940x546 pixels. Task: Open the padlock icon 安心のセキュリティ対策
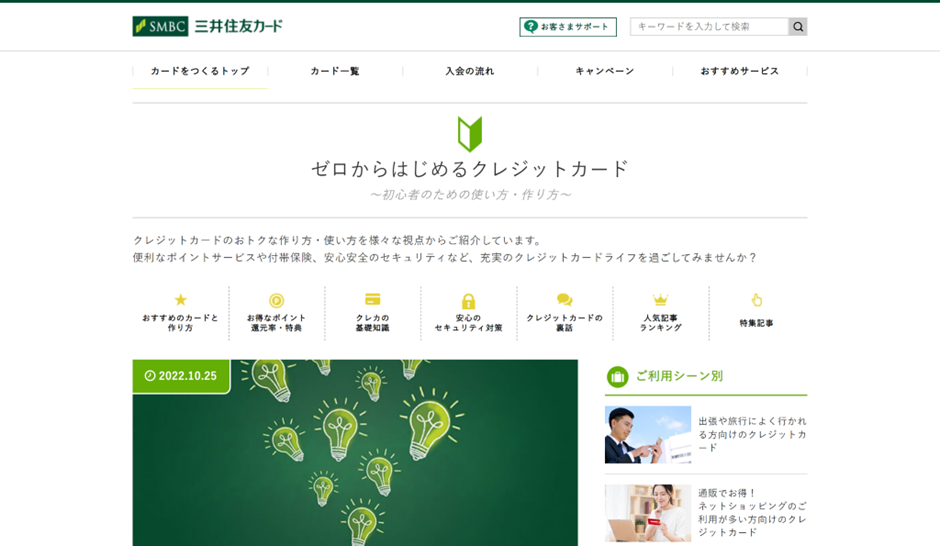468,301
